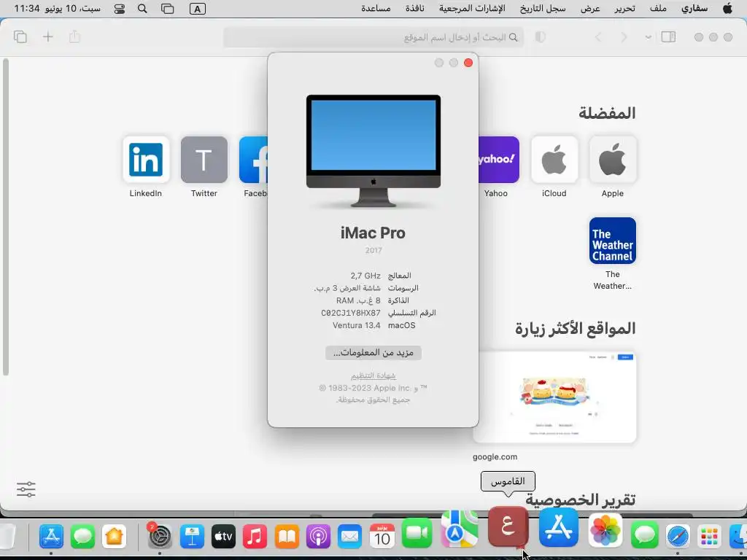Open Photos in the Dock
The image size is (747, 560).
coord(605,530)
